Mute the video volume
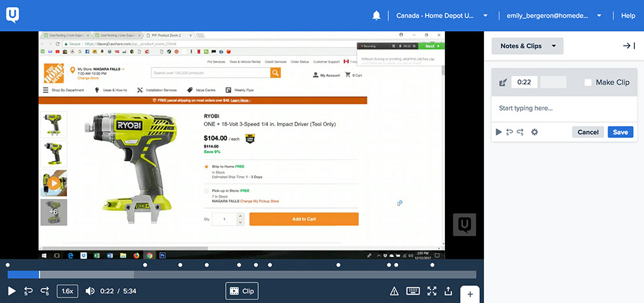644x303 pixels. coord(90,291)
